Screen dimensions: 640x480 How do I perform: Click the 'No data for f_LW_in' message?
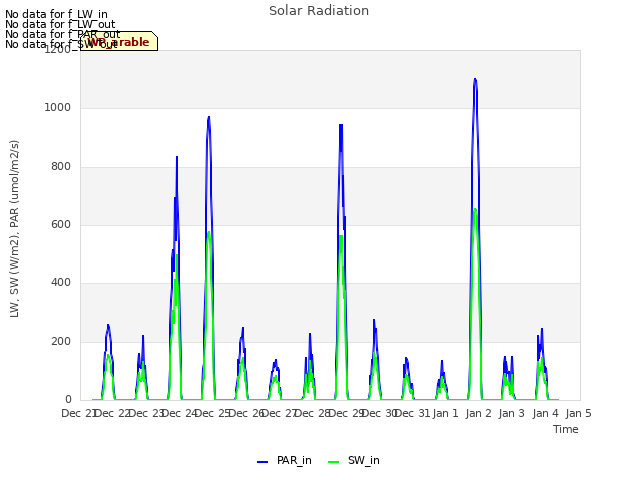point(56,14)
